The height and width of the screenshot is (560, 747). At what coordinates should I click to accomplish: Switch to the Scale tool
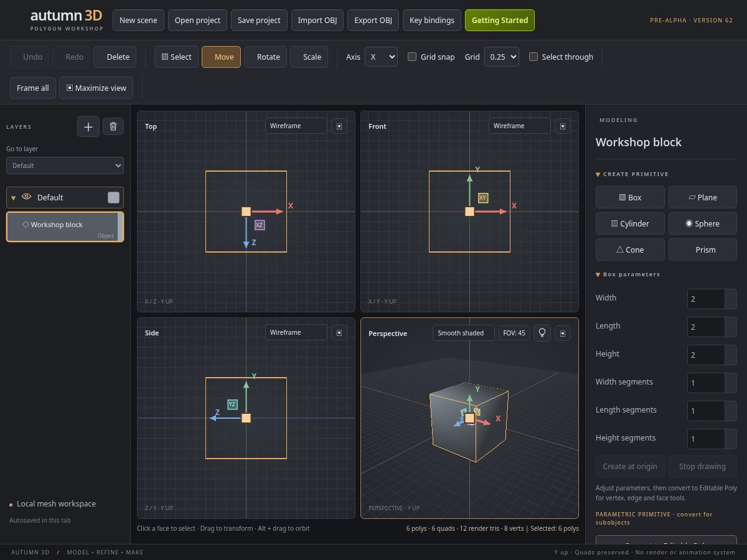coord(309,57)
